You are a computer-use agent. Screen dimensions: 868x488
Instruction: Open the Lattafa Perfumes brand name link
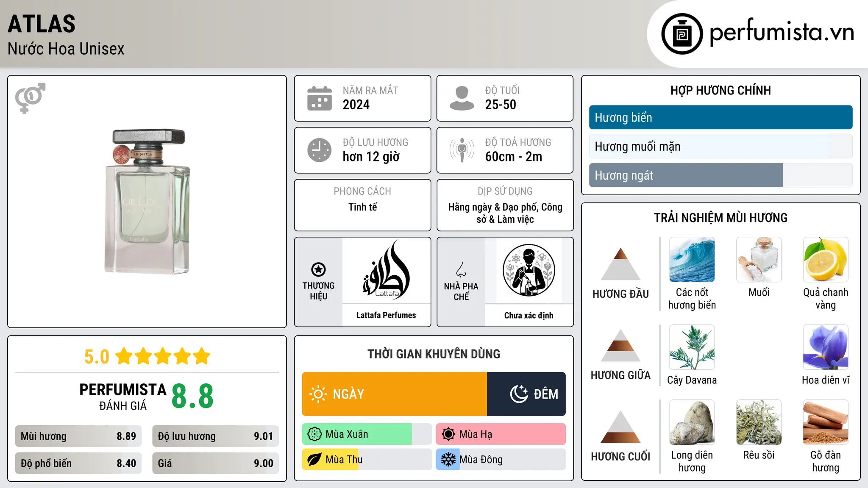[386, 315]
